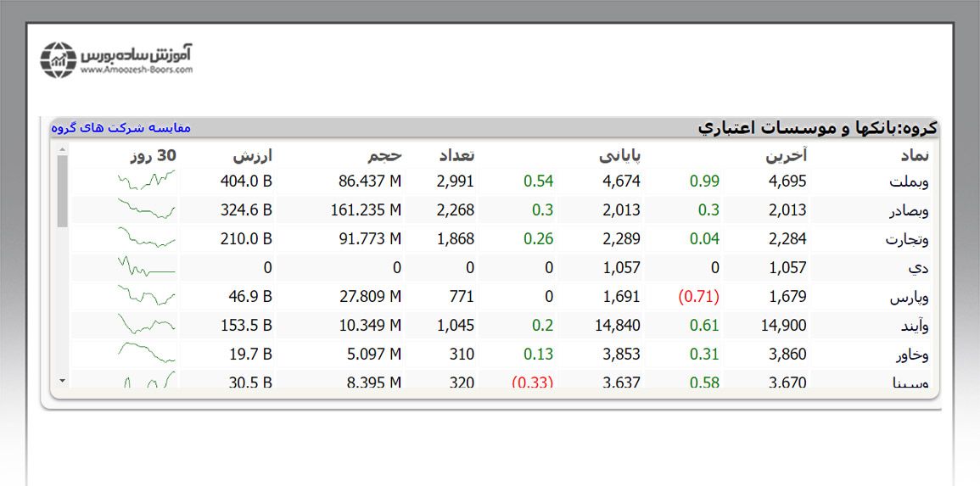Screen dimensions: 980x486
Task: Click the scrollbar up arrow in table
Action: [x=62, y=150]
